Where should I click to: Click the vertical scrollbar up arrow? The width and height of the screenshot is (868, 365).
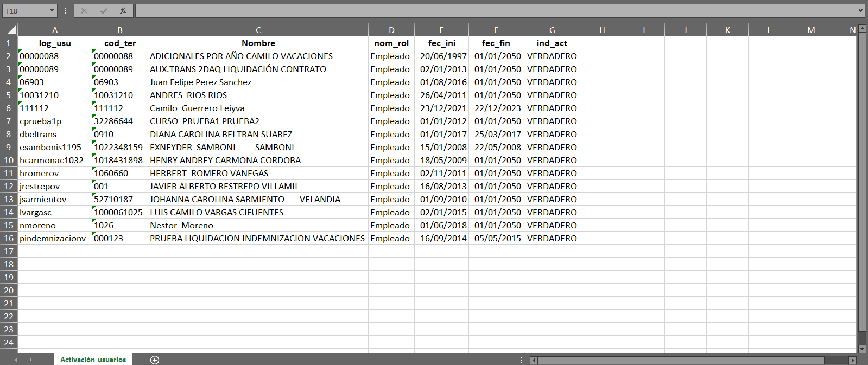(x=862, y=28)
